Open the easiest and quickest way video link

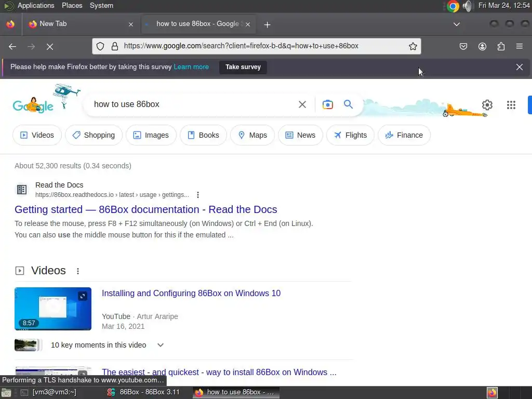coord(219,372)
